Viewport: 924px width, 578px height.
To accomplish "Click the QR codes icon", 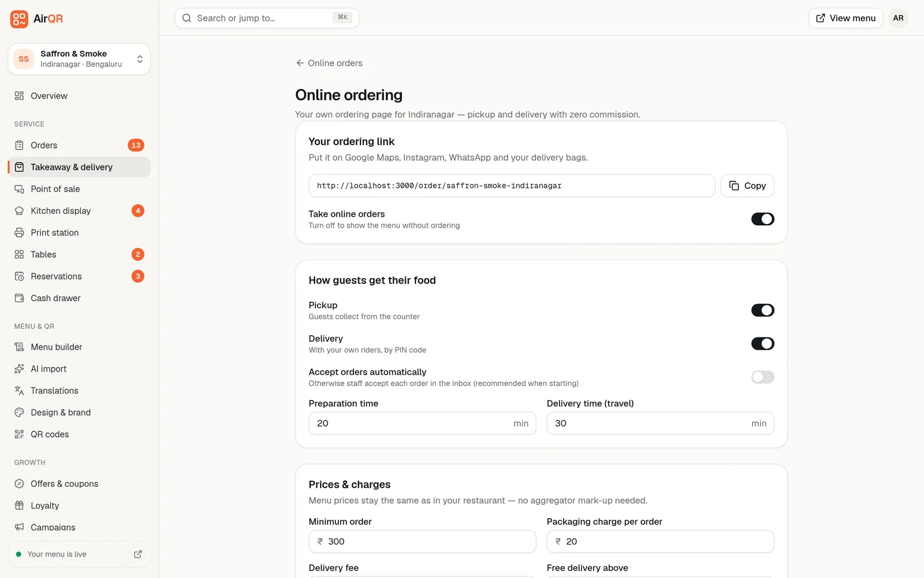I will click(19, 434).
